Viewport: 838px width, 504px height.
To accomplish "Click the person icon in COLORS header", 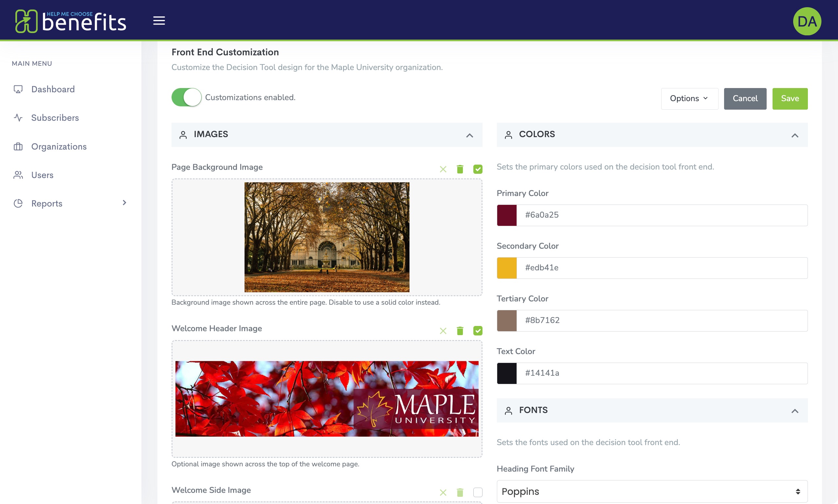I will click(x=508, y=135).
